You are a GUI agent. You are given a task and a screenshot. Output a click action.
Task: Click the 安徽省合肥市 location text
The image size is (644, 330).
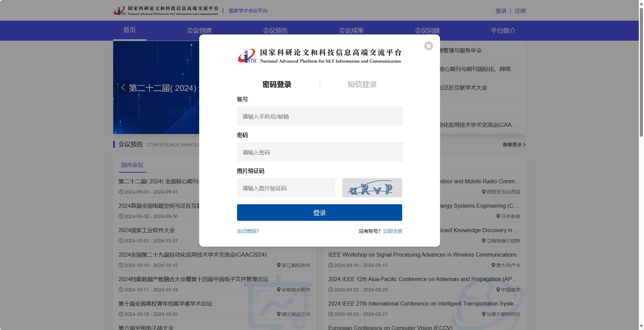pyautogui.click(x=296, y=290)
